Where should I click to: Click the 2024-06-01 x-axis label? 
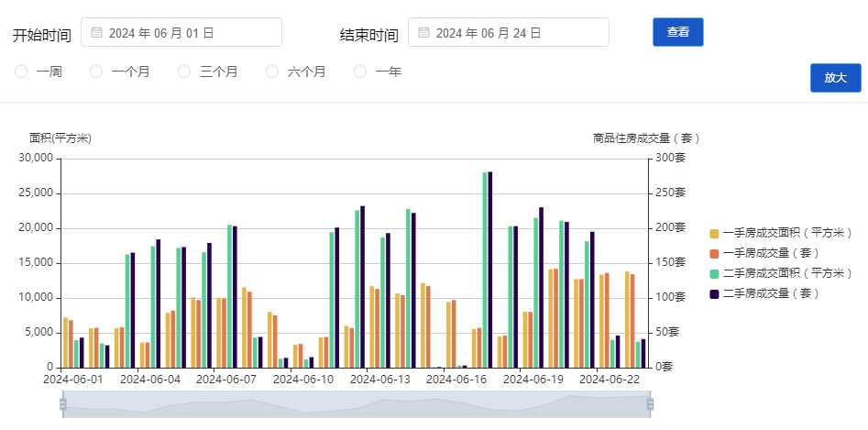point(73,380)
